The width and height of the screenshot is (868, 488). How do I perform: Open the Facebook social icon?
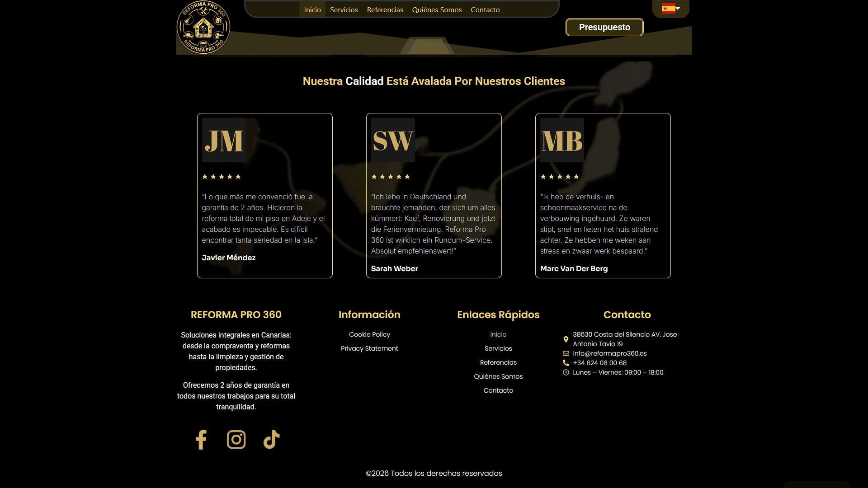click(201, 439)
